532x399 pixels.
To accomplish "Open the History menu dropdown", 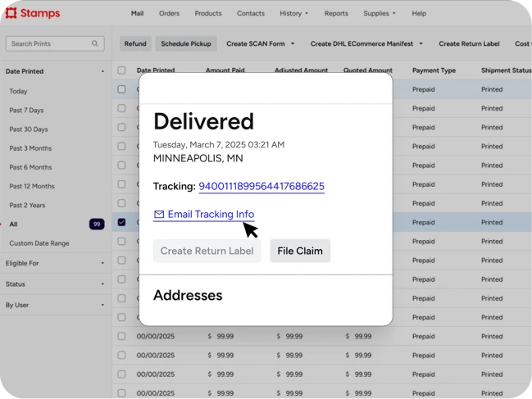I will point(293,13).
